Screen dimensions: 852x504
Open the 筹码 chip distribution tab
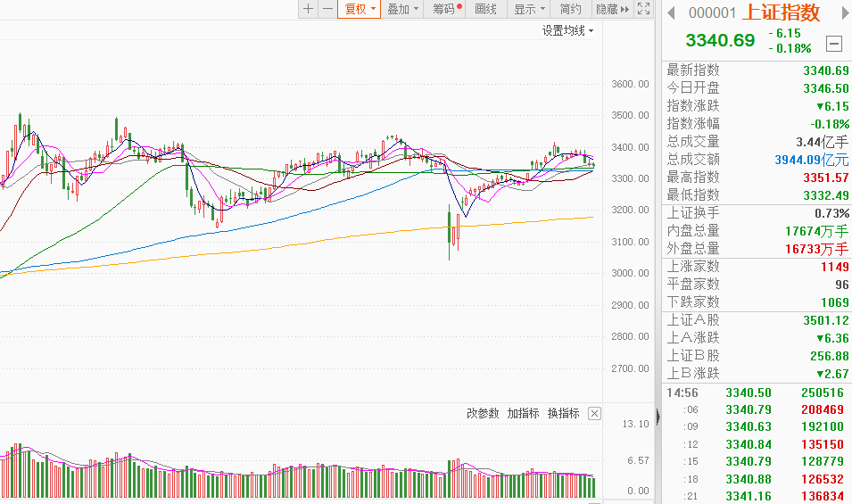[445, 9]
